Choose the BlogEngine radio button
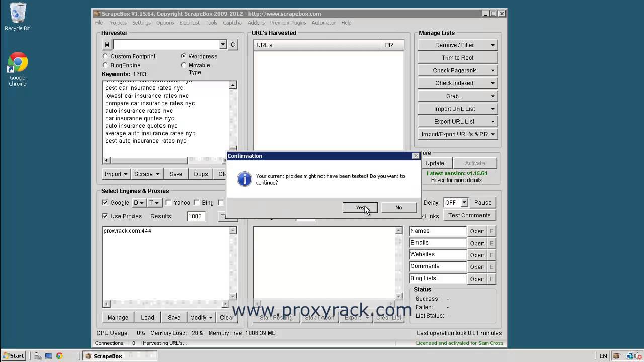Screen dimensions: 644x362 [x=105, y=65]
